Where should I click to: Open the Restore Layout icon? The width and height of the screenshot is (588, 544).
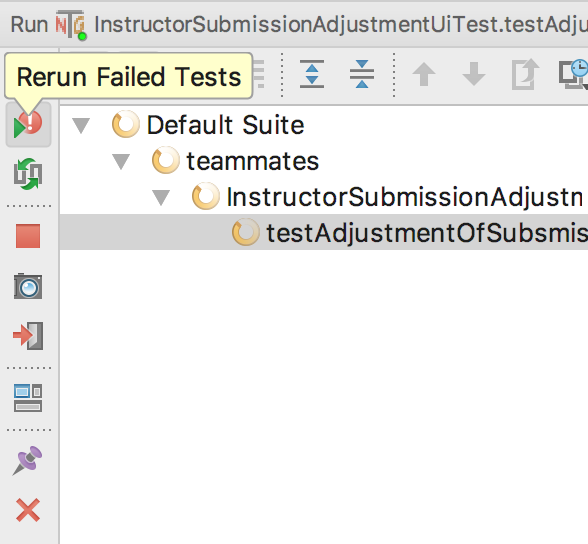[x=28, y=398]
